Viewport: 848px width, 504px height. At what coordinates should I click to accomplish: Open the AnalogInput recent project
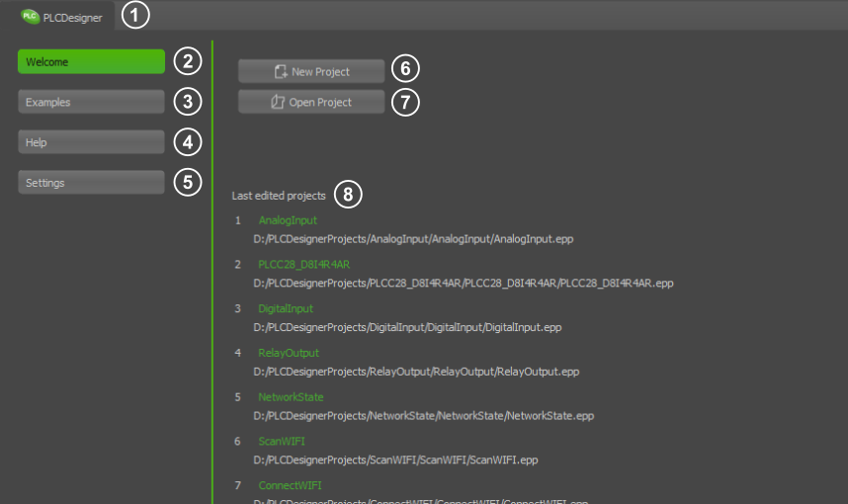pos(288,220)
